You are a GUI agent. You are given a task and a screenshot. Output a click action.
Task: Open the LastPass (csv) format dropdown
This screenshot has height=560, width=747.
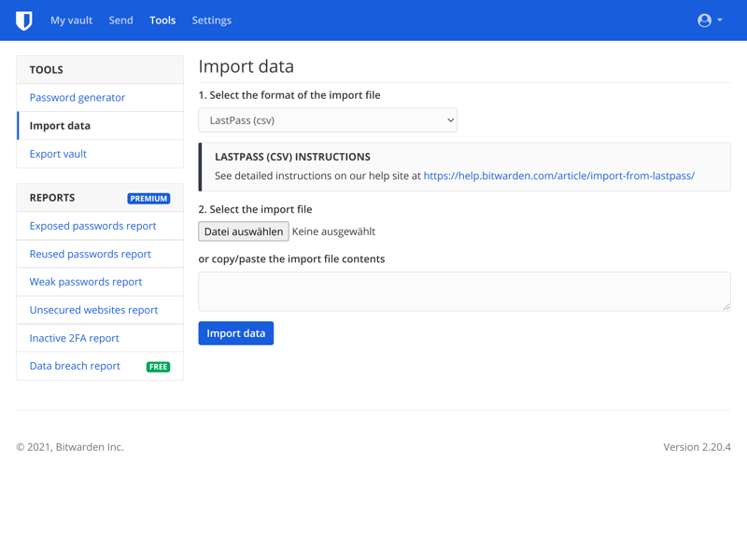328,120
